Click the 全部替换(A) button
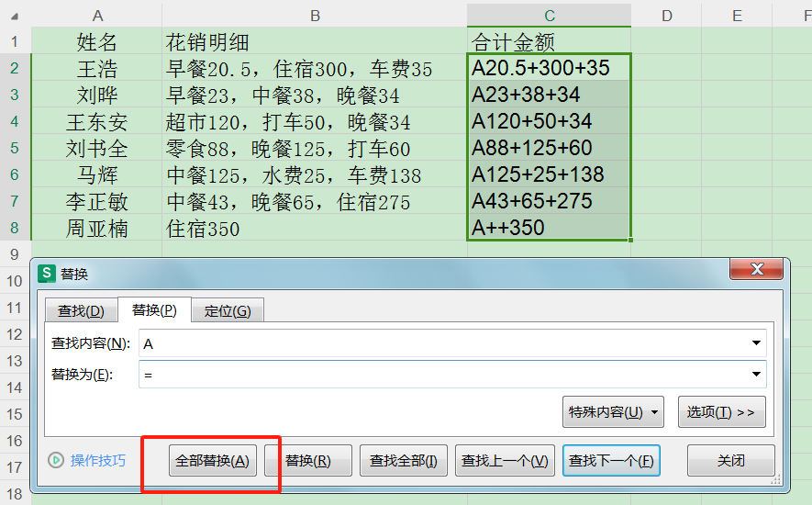812x505 pixels. click(212, 460)
